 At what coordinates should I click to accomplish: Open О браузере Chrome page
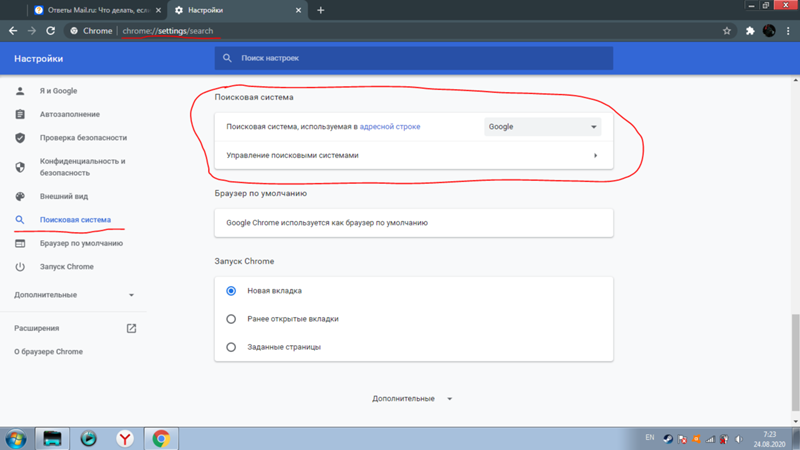coord(48,352)
